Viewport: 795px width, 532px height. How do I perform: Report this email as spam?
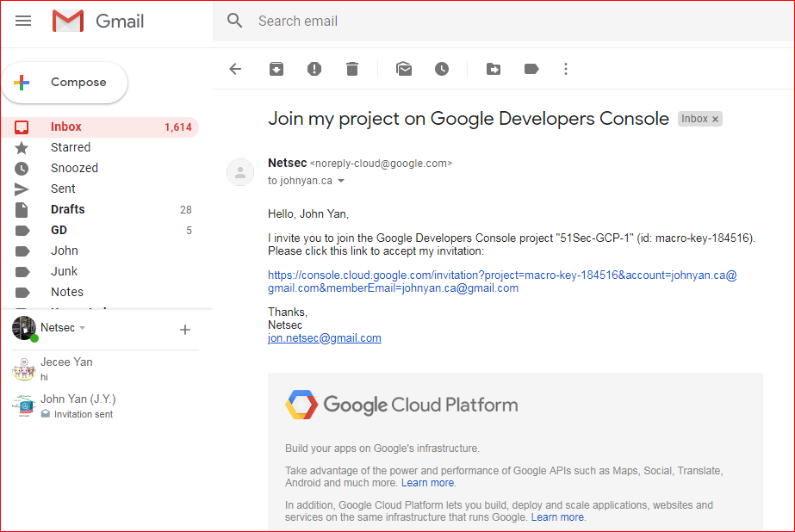point(314,69)
